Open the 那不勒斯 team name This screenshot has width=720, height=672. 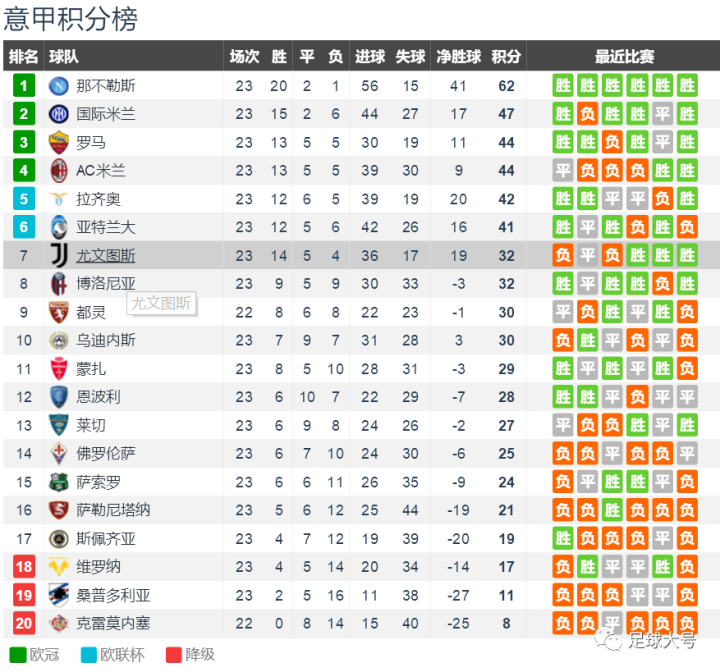[106, 86]
